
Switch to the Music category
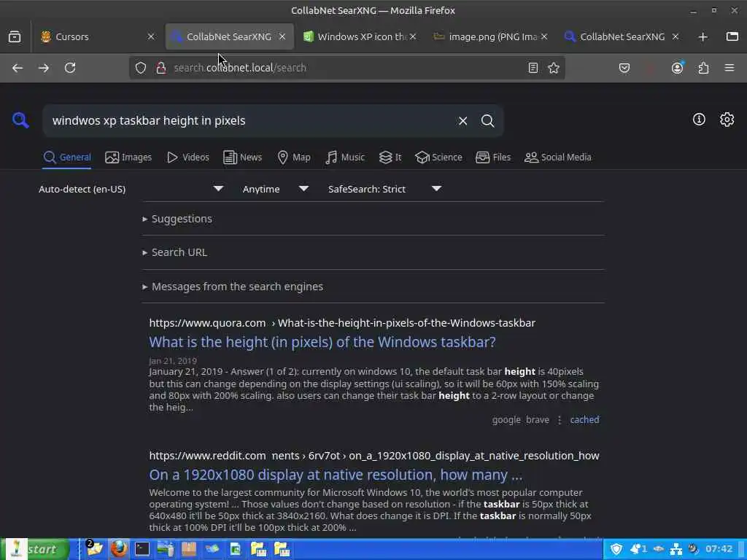pyautogui.click(x=345, y=157)
